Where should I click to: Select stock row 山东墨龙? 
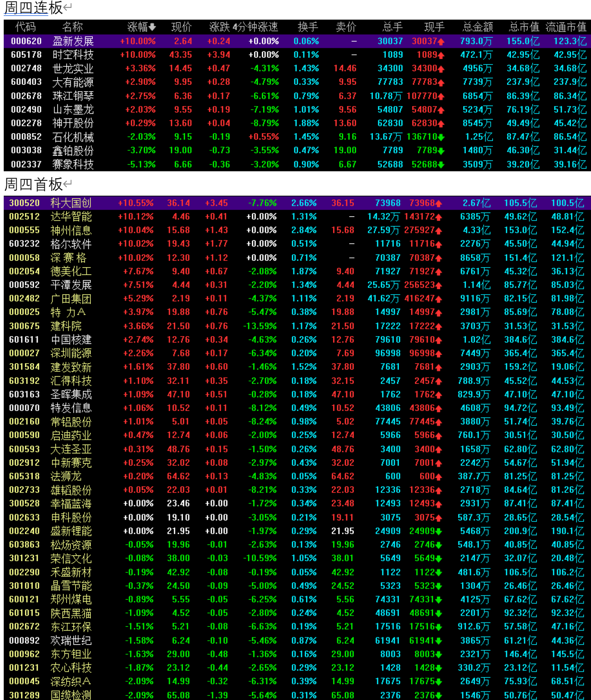coord(297,110)
